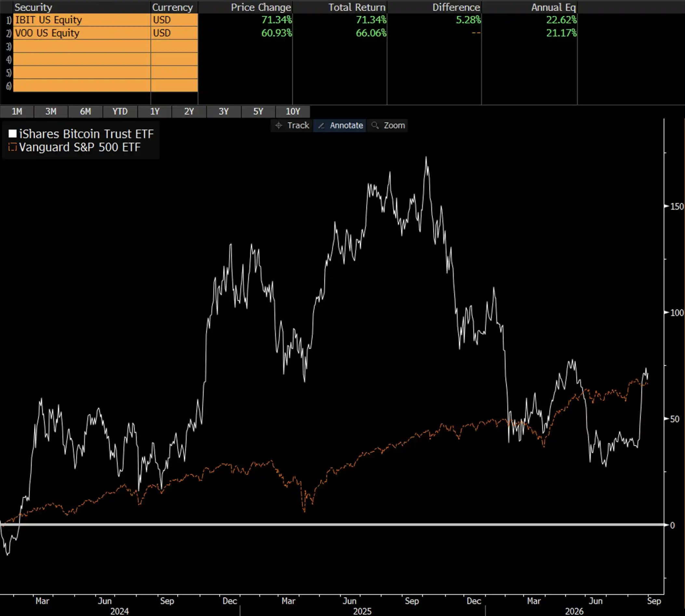Select the 3Y time range
Viewport: 685px width, 616px height.
click(224, 111)
